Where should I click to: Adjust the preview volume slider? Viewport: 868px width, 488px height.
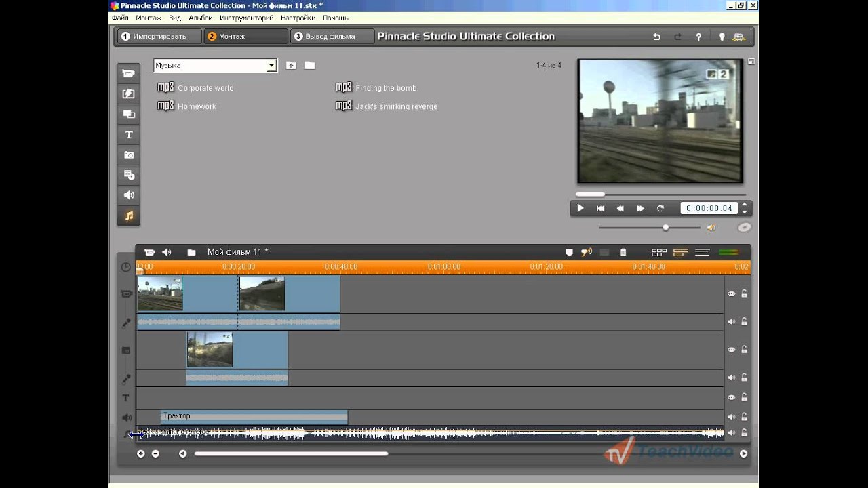[x=665, y=228]
